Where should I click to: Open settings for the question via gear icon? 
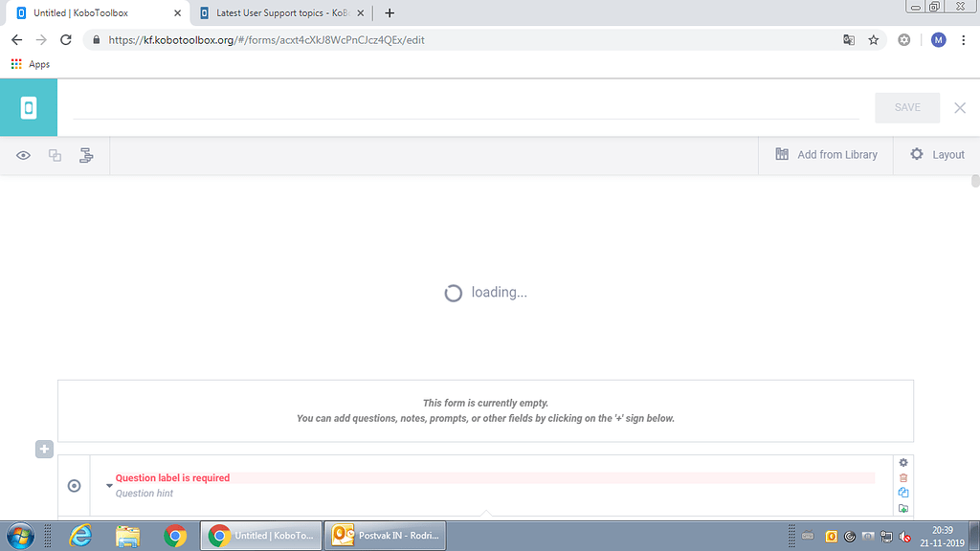pos(902,462)
